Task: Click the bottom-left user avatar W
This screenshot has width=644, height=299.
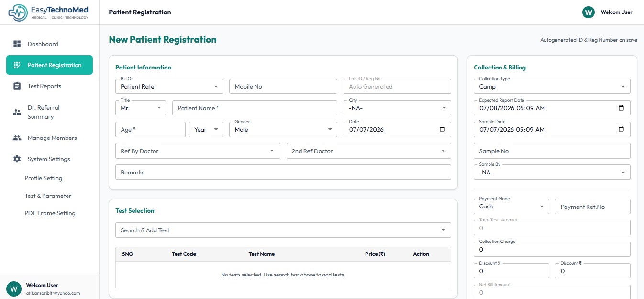Action: (x=14, y=289)
